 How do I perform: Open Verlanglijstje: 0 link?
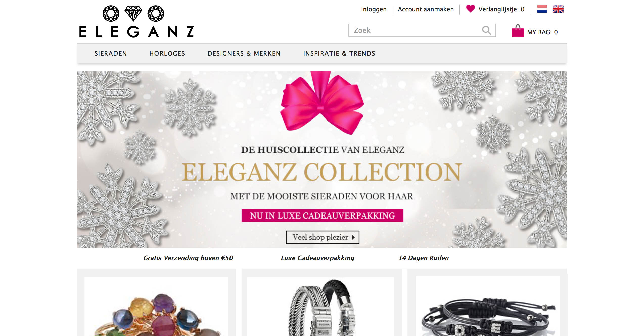click(501, 9)
